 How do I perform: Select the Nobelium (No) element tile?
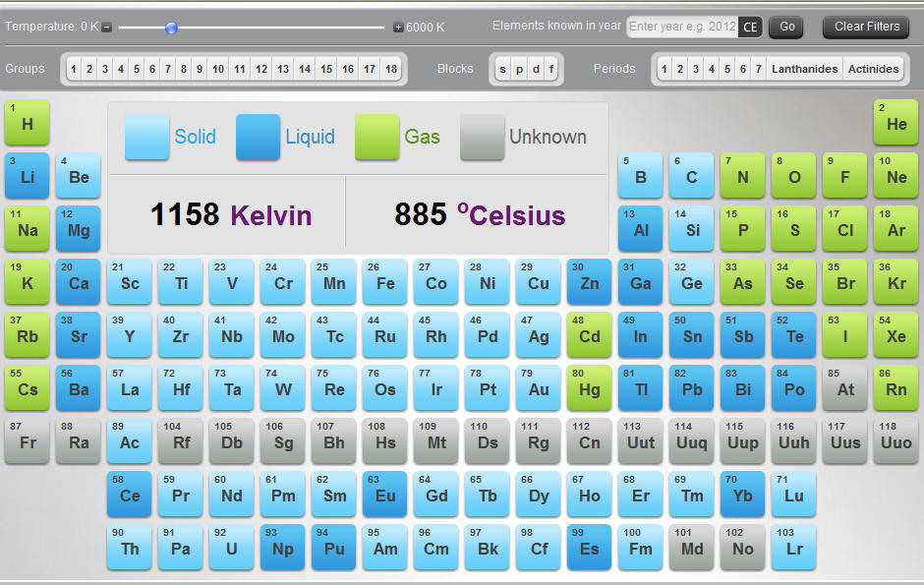pyautogui.click(x=742, y=547)
